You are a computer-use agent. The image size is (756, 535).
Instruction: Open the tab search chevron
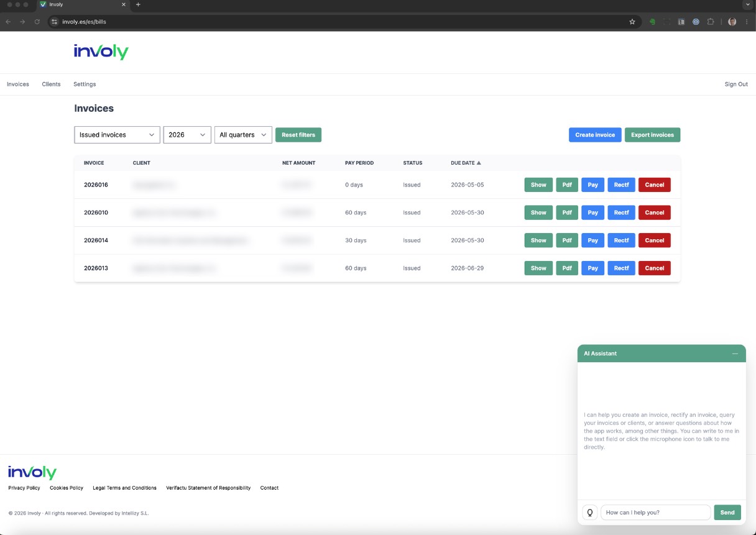click(x=747, y=4)
